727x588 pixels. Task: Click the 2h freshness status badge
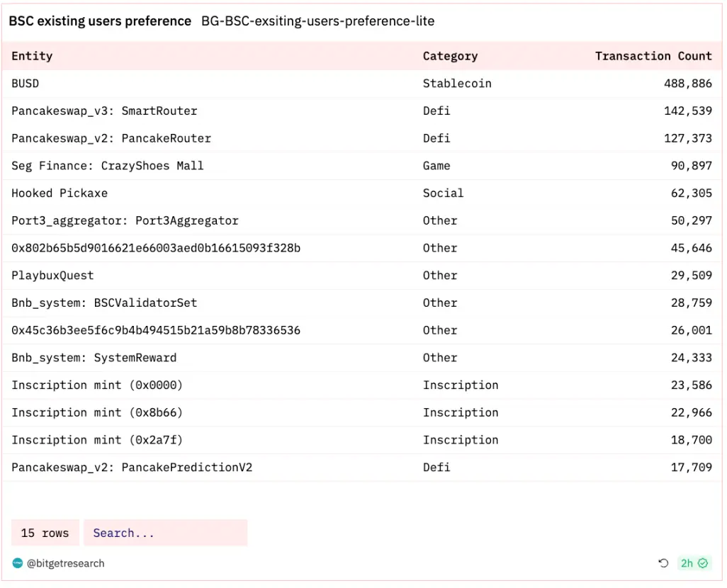click(694, 563)
